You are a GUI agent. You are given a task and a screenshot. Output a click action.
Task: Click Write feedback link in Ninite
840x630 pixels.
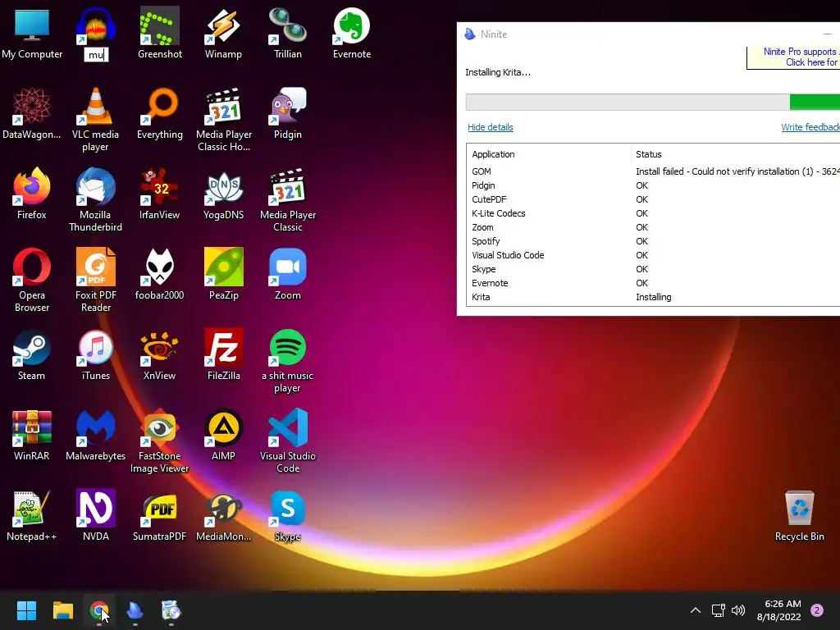810,127
